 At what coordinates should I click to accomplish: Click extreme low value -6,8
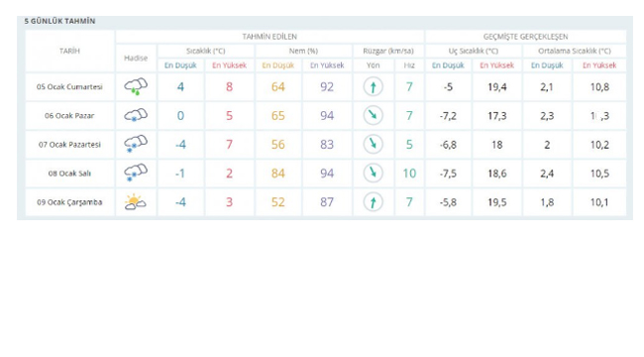tap(448, 145)
